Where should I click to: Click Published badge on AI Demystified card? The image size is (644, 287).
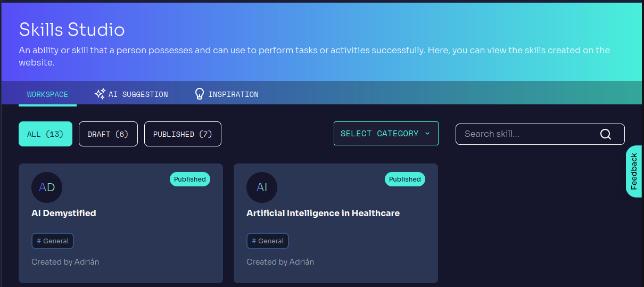click(190, 179)
